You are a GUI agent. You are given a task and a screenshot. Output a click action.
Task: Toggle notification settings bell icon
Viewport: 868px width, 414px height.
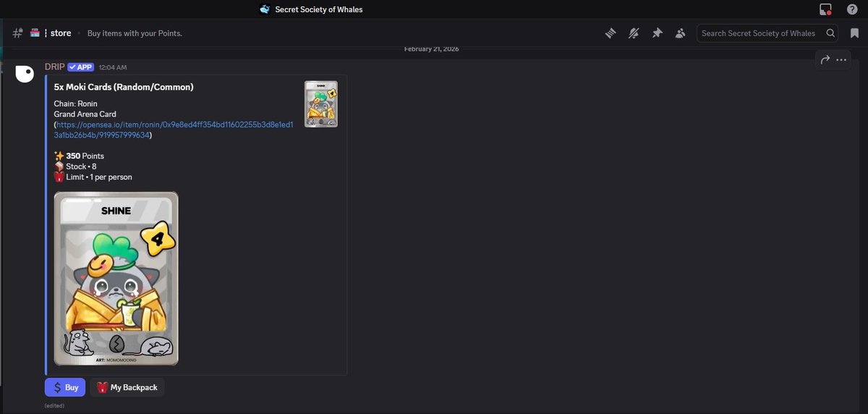coord(634,33)
